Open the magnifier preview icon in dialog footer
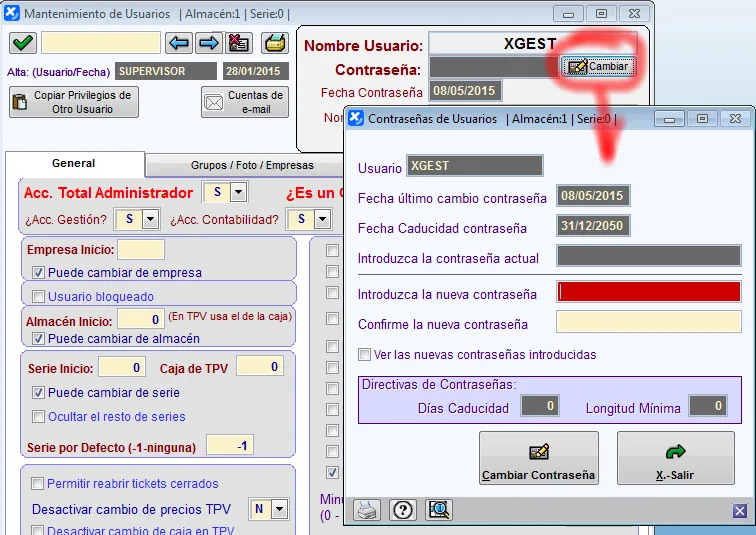 pos(438,510)
